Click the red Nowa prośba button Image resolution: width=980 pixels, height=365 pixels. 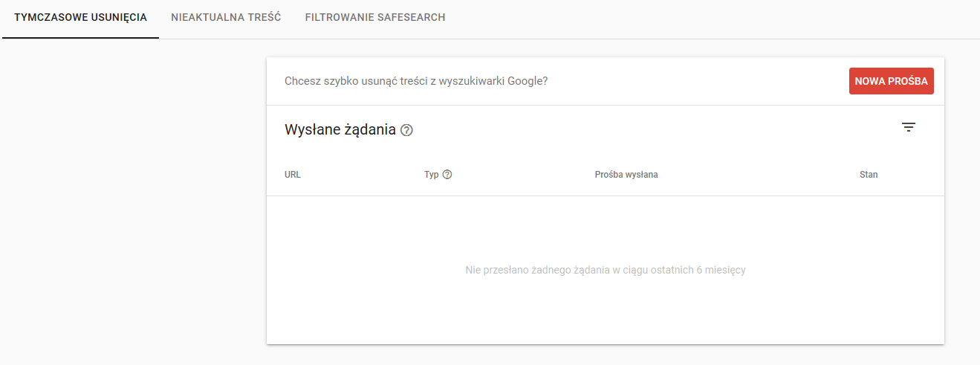(892, 81)
